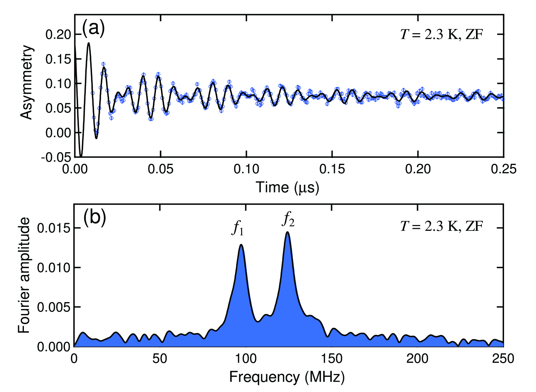This screenshot has height=392, width=536.
Task: Select the 0.25 tick label on the Time axis
Action: [x=503, y=169]
